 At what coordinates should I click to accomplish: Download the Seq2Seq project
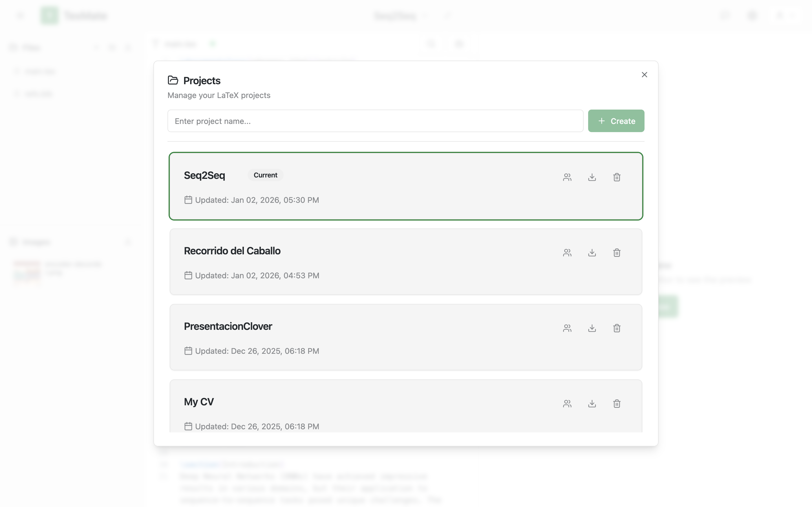pyautogui.click(x=592, y=177)
